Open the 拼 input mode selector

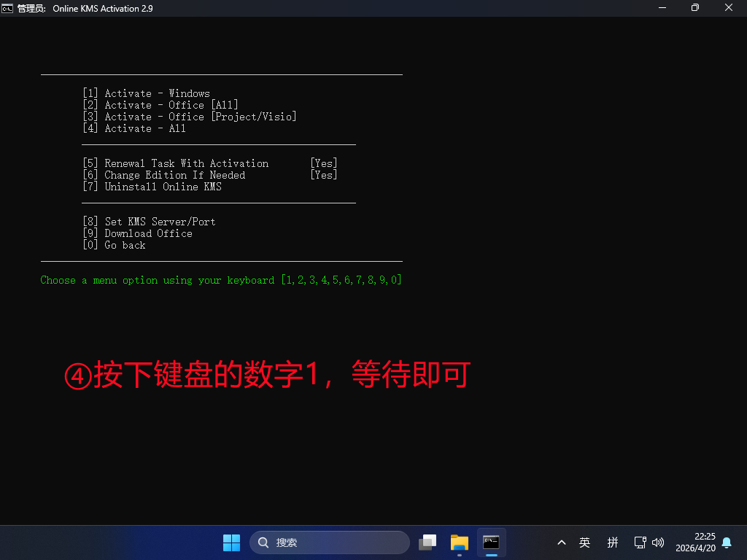click(x=613, y=542)
